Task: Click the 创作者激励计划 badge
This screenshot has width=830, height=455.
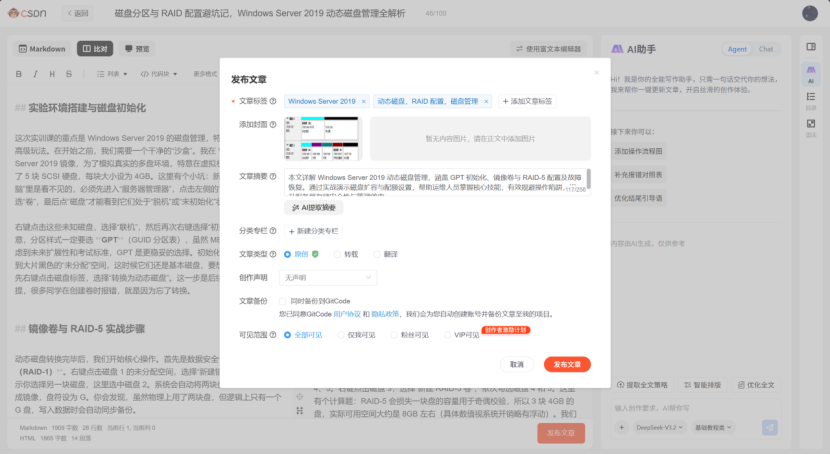Action: pyautogui.click(x=506, y=330)
